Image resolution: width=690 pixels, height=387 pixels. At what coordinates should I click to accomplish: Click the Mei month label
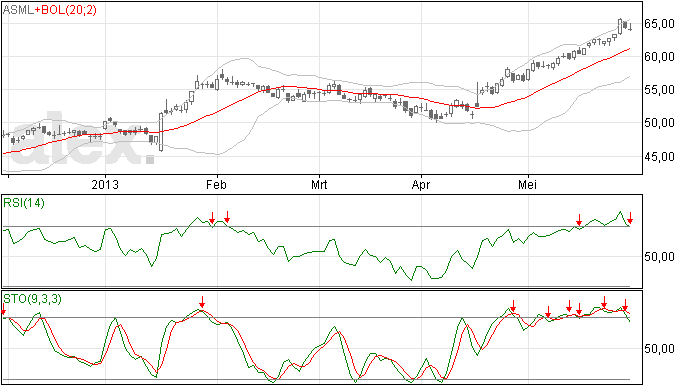coord(527,184)
